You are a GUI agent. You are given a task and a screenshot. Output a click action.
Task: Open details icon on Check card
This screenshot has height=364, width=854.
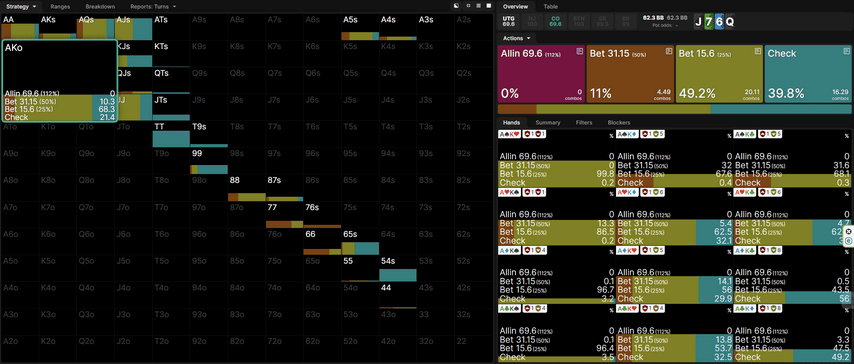pos(847,51)
